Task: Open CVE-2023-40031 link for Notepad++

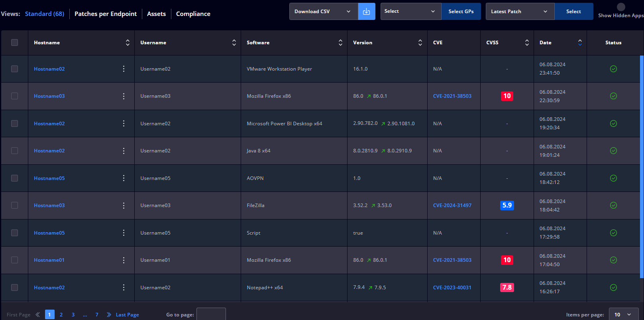Action: tap(452, 287)
